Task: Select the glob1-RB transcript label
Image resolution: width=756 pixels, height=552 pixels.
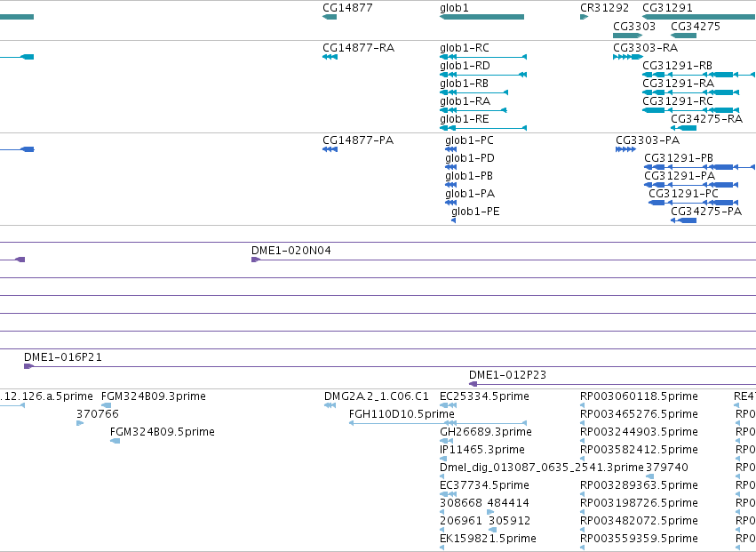Action: 464,84
